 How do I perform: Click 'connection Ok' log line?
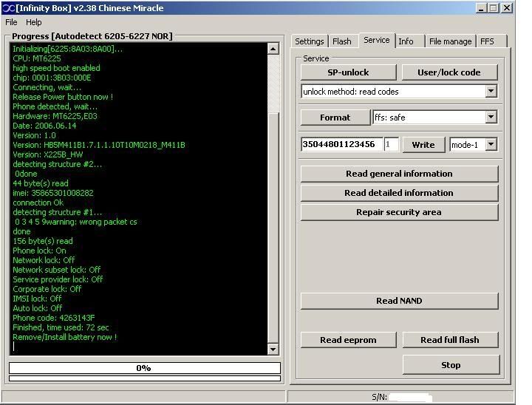click(38, 202)
